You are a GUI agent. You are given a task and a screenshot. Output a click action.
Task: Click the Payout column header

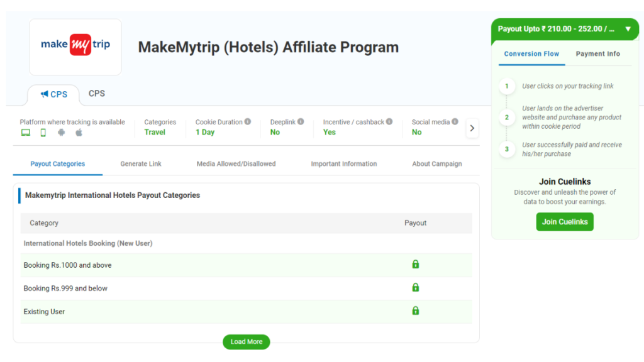tap(415, 223)
